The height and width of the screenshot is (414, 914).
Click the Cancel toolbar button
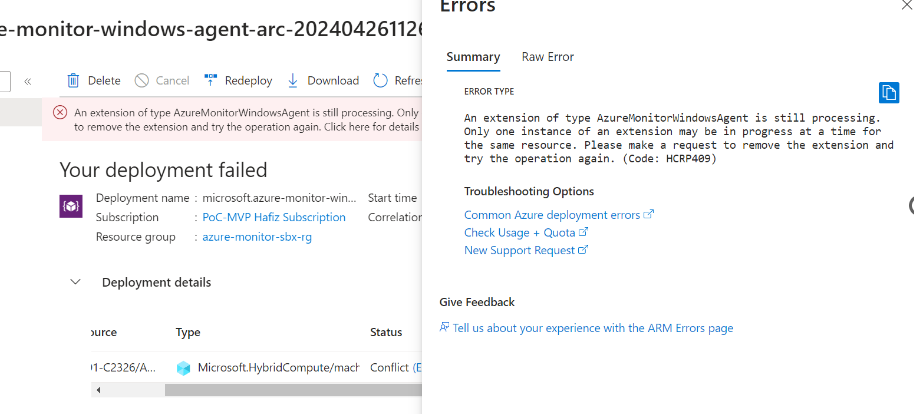[161, 80]
